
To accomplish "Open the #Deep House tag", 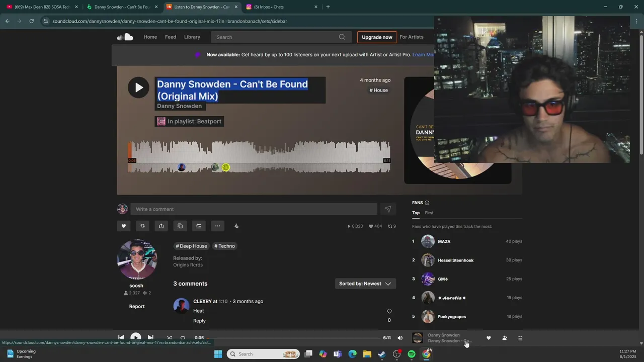I will click(191, 246).
